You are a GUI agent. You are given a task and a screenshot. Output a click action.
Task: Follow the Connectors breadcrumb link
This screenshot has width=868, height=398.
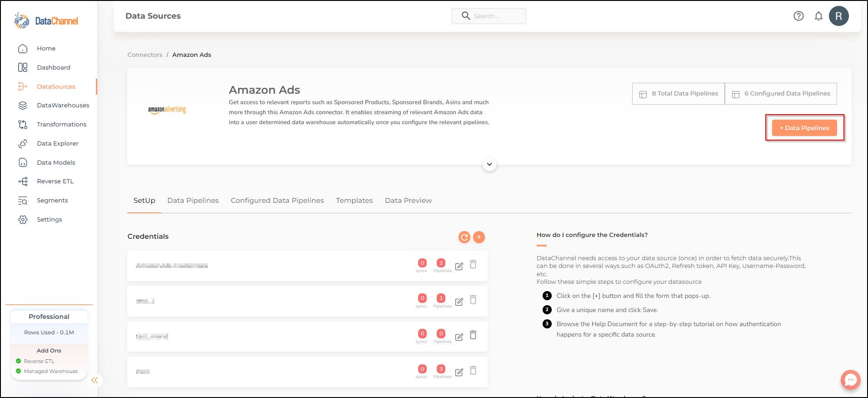click(145, 55)
